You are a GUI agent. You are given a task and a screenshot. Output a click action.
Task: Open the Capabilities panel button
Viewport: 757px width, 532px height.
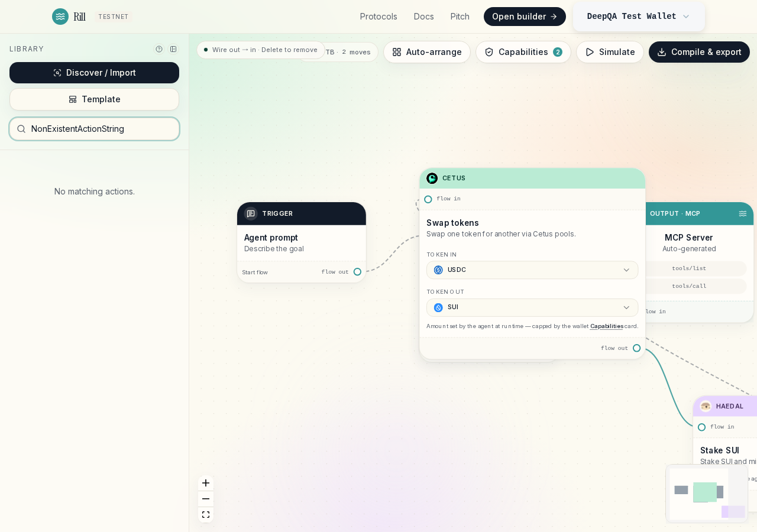tap(523, 52)
